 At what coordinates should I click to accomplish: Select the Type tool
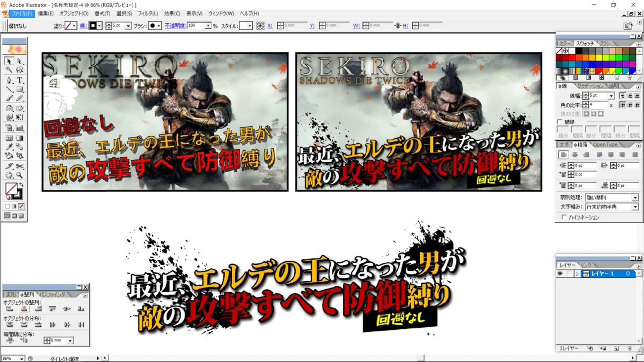[x=19, y=80]
